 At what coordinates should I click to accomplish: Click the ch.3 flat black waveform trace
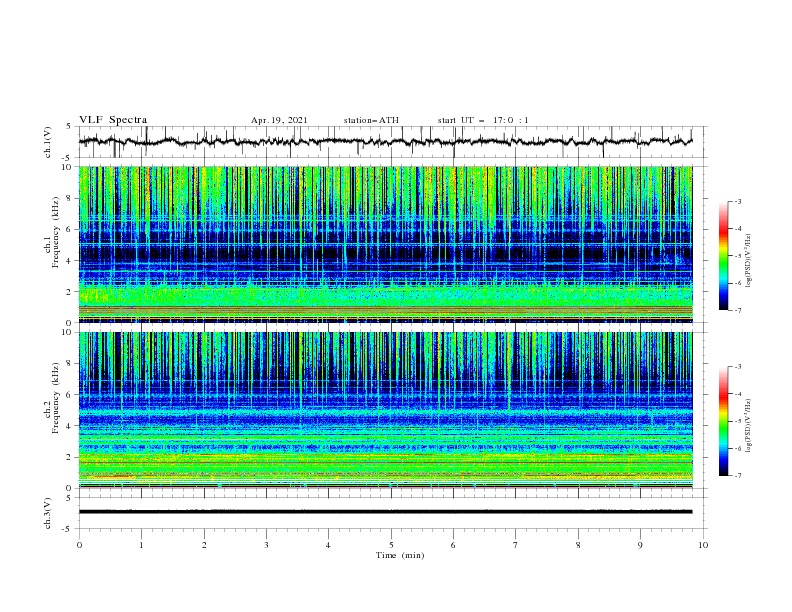[x=385, y=512]
